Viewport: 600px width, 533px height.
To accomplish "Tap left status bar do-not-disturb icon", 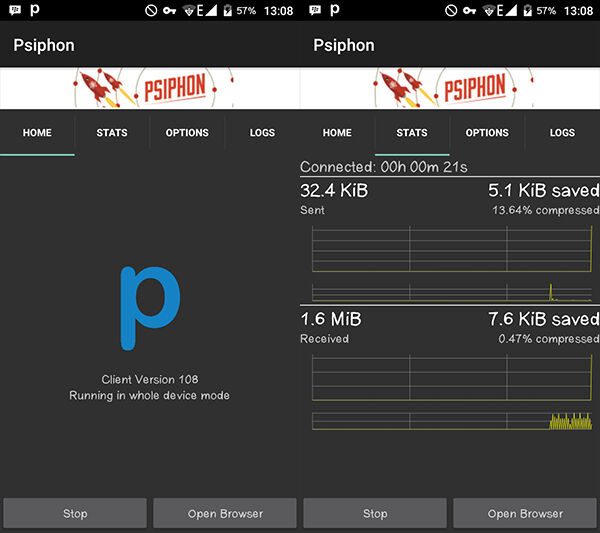I will point(151,10).
